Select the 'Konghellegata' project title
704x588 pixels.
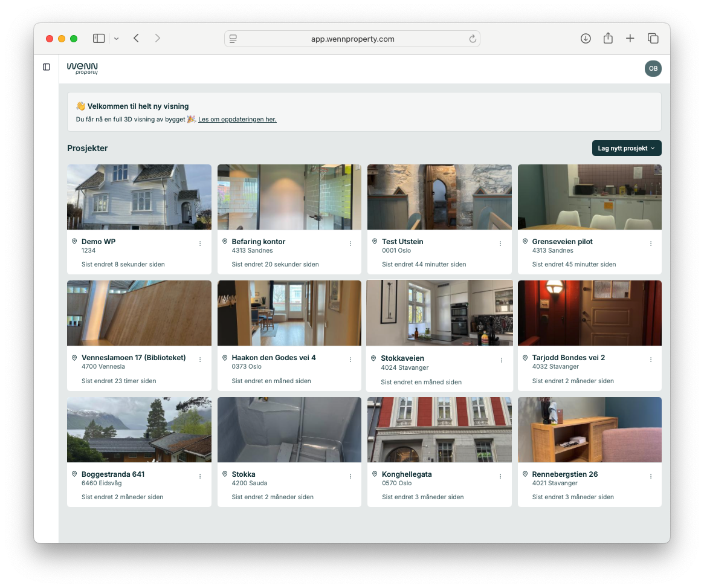(x=406, y=474)
